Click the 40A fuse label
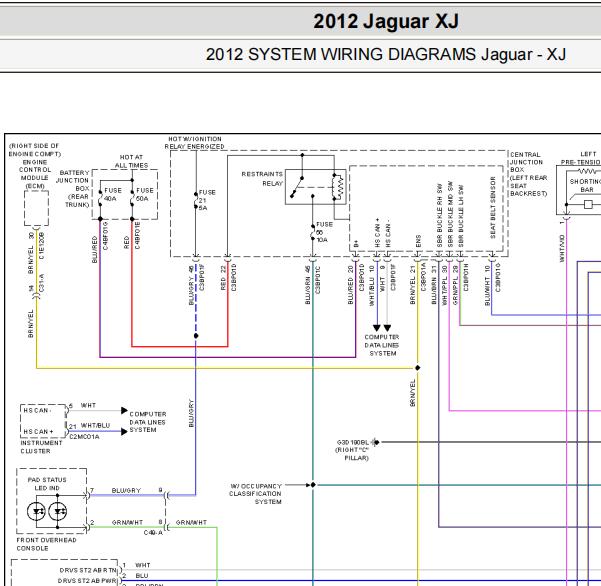 click(113, 194)
